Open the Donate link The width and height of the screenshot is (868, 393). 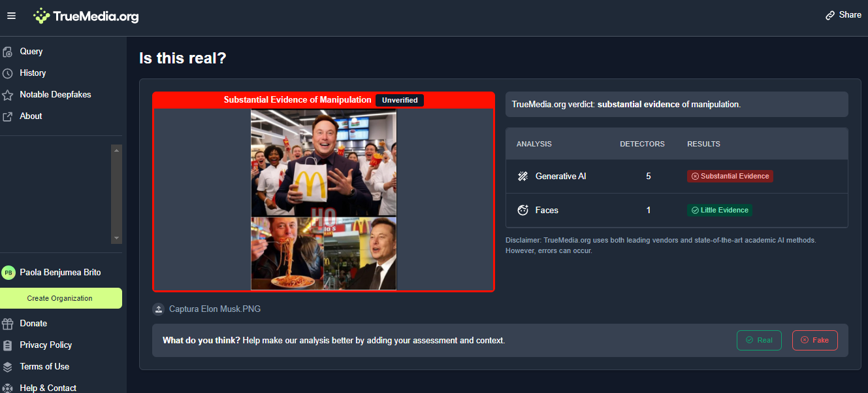pyautogui.click(x=33, y=324)
